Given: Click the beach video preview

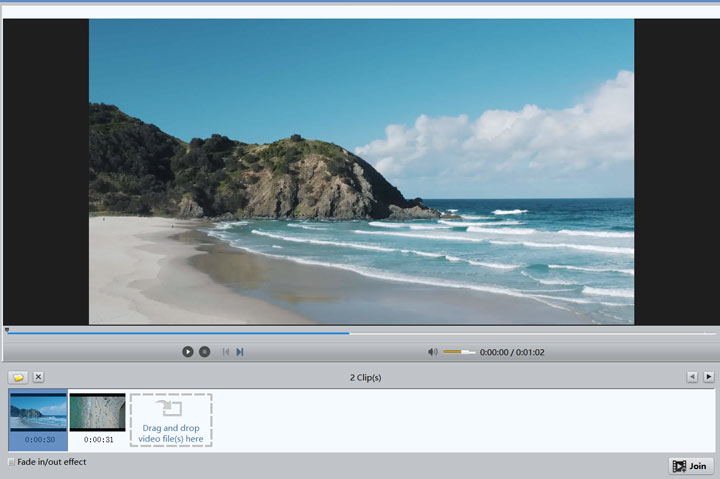Looking at the screenshot, I should pos(361,172).
